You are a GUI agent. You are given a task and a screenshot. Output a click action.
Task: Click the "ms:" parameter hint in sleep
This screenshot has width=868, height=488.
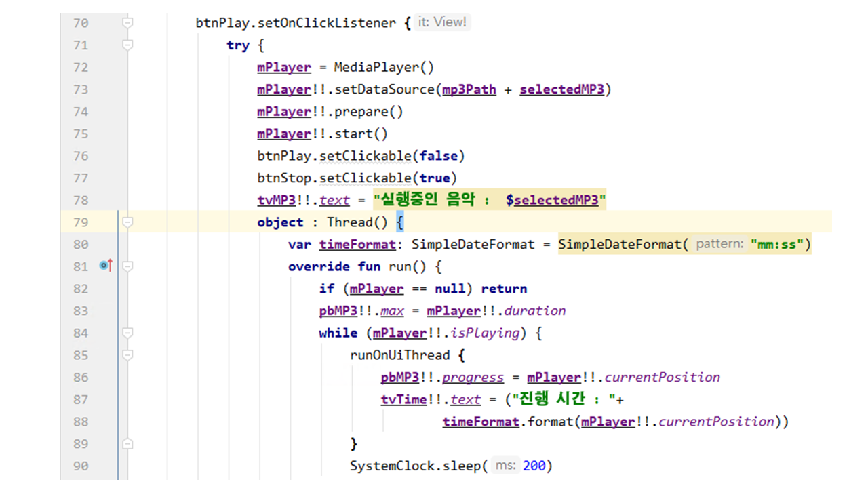coord(505,466)
